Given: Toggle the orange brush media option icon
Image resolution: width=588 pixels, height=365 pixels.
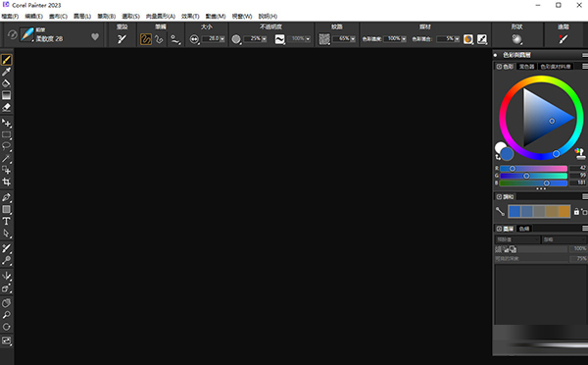Looking at the screenshot, I should pyautogui.click(x=468, y=39).
